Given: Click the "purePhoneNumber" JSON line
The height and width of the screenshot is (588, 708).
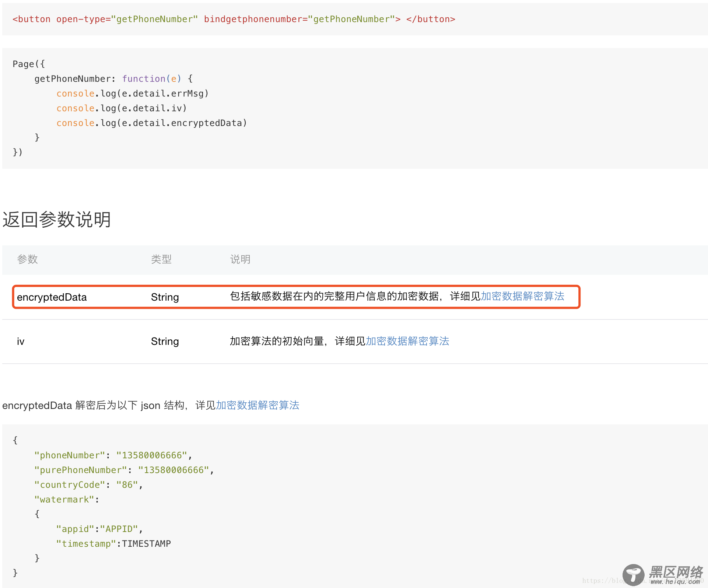Looking at the screenshot, I should (124, 470).
